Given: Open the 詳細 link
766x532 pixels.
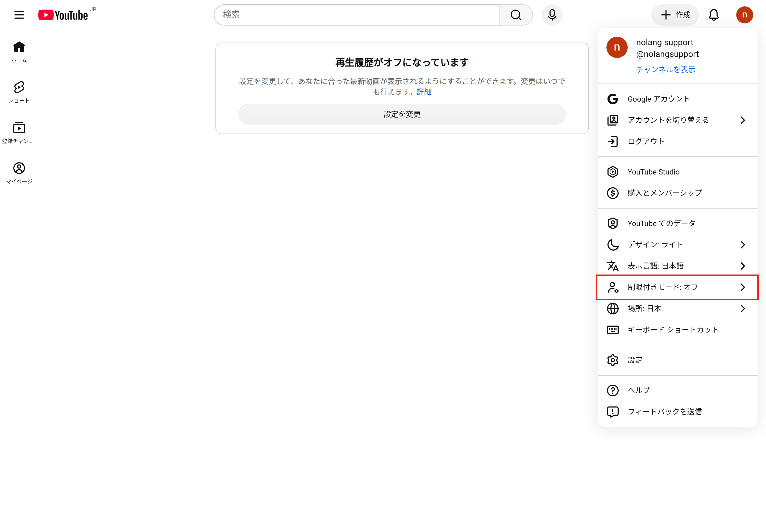Looking at the screenshot, I should click(424, 92).
